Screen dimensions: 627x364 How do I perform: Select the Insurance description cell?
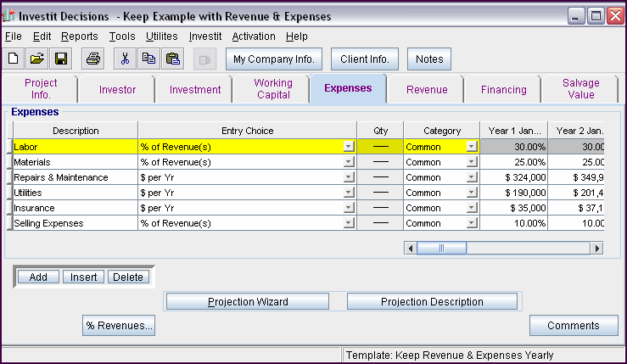(x=76, y=208)
